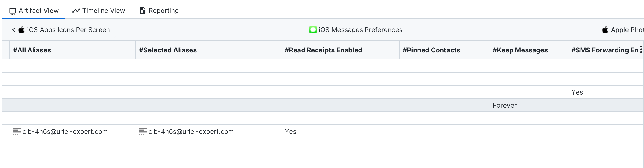Sort by the #All Aliases column header
This screenshot has width=644, height=168.
click(x=32, y=50)
